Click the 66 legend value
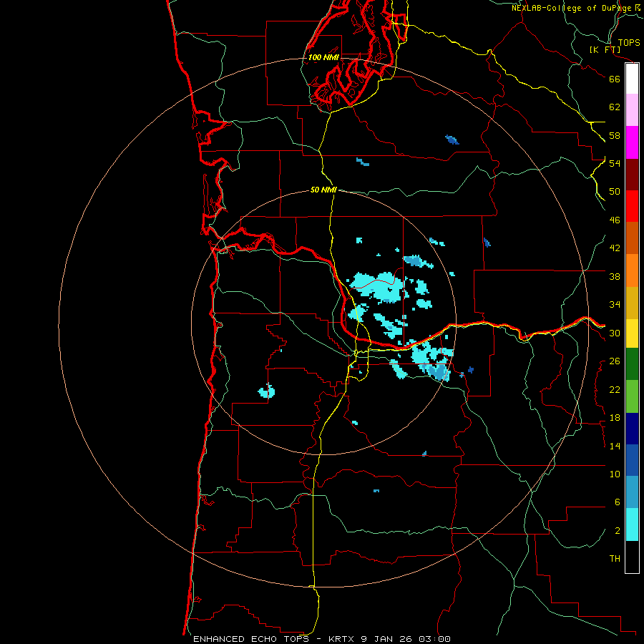 coord(615,79)
